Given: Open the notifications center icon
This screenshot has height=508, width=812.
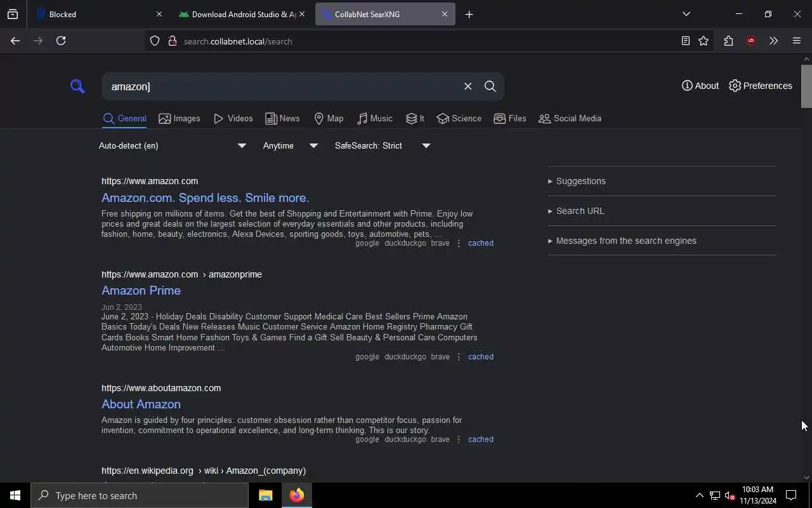Looking at the screenshot, I should pyautogui.click(x=791, y=495).
